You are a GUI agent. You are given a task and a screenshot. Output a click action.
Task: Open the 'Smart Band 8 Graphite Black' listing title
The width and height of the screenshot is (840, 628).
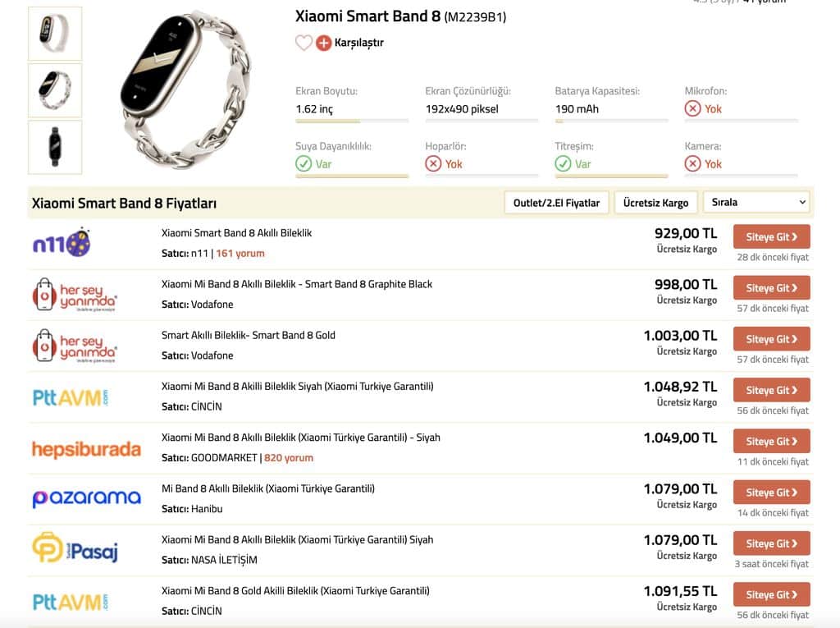pos(297,284)
